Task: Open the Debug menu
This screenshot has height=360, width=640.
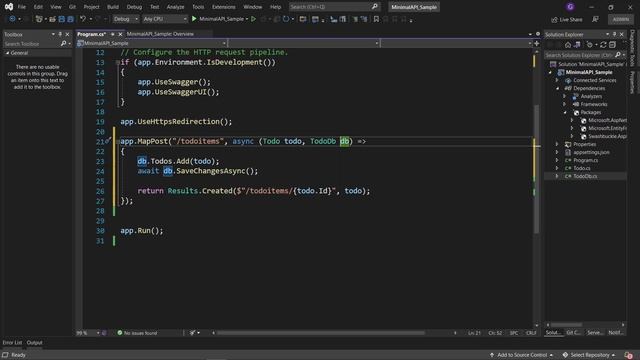Action: tap(134, 7)
